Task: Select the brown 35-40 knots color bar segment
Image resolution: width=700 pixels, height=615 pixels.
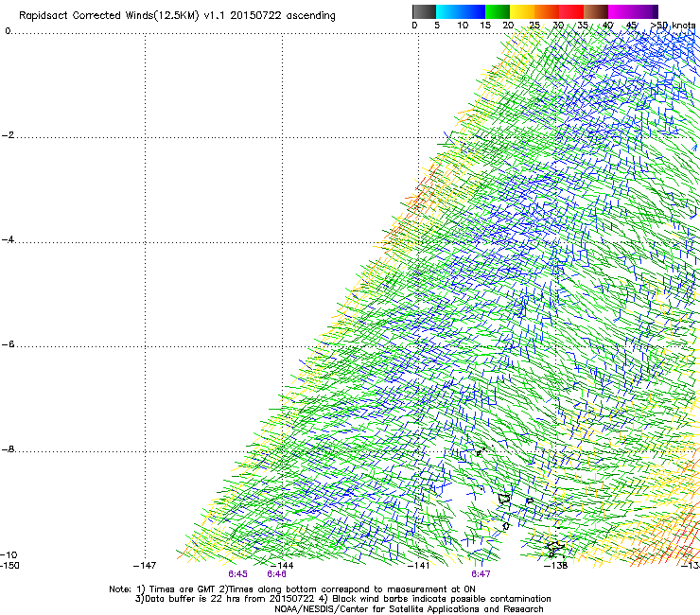Action: coord(596,11)
